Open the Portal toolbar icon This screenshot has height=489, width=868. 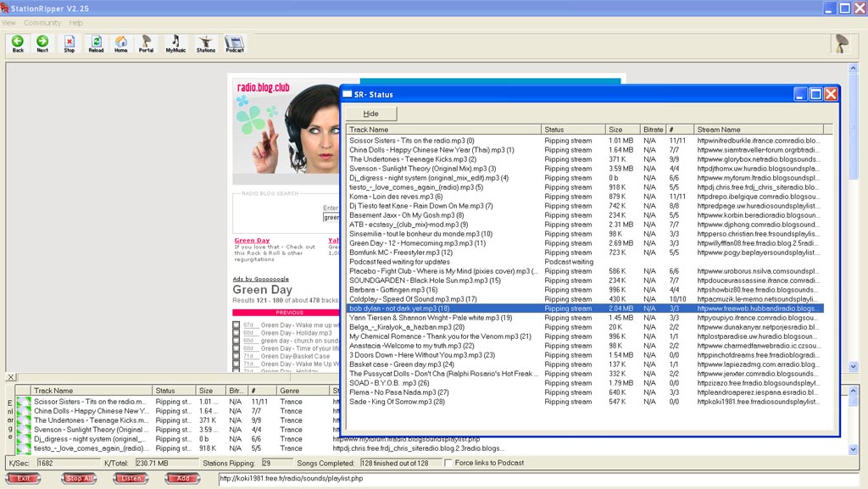(x=146, y=44)
